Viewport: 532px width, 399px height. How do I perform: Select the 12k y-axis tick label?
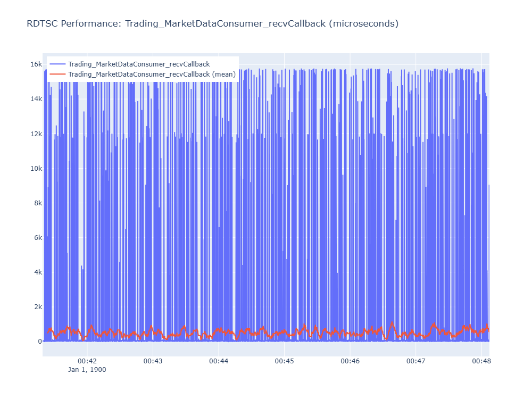[x=36, y=134]
